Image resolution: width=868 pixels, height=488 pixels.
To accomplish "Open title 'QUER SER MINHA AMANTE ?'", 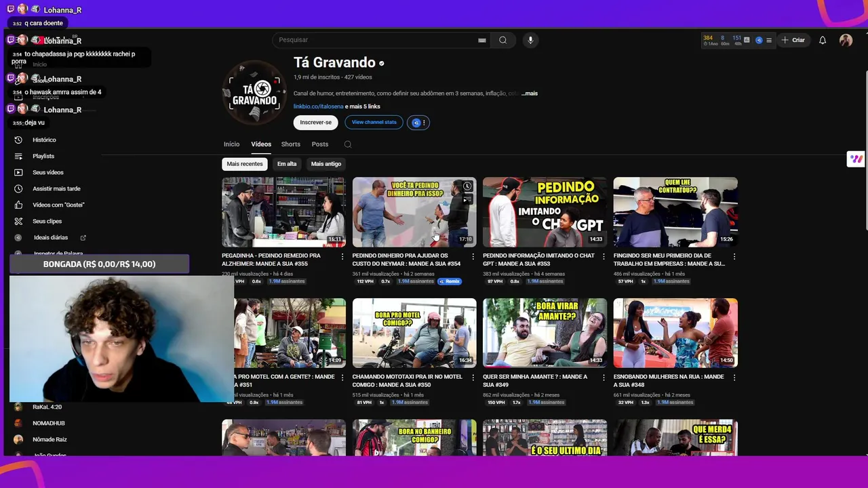I will tap(535, 381).
